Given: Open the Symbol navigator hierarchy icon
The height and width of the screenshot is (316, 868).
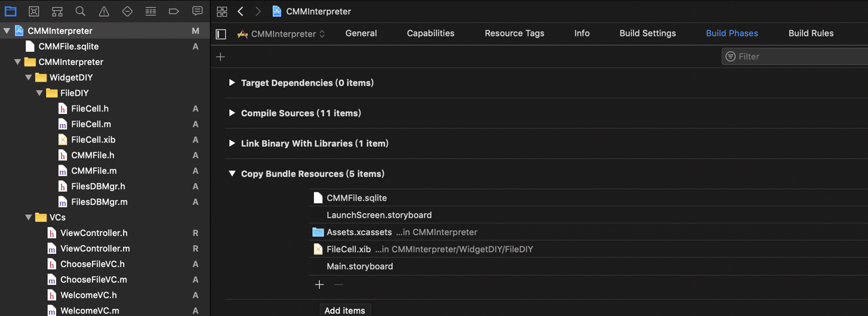Looking at the screenshot, I should click(x=57, y=11).
